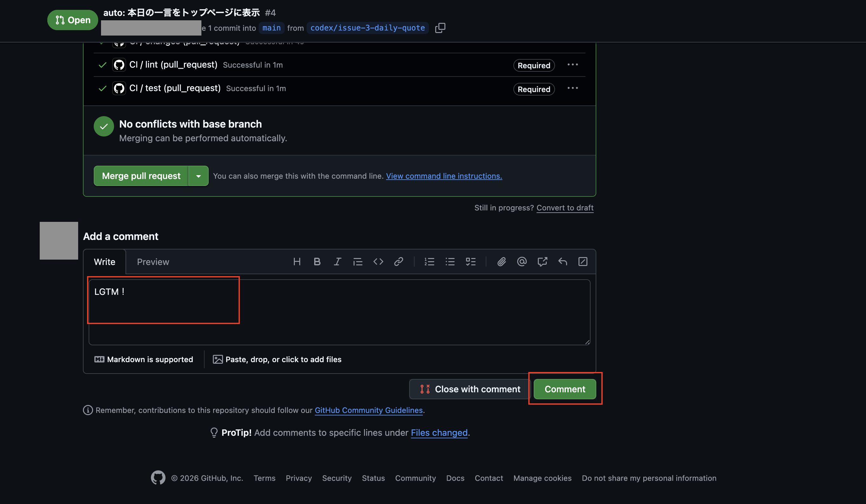Screen dimensions: 866x504
Task: Add a link icon
Action: click(398, 262)
